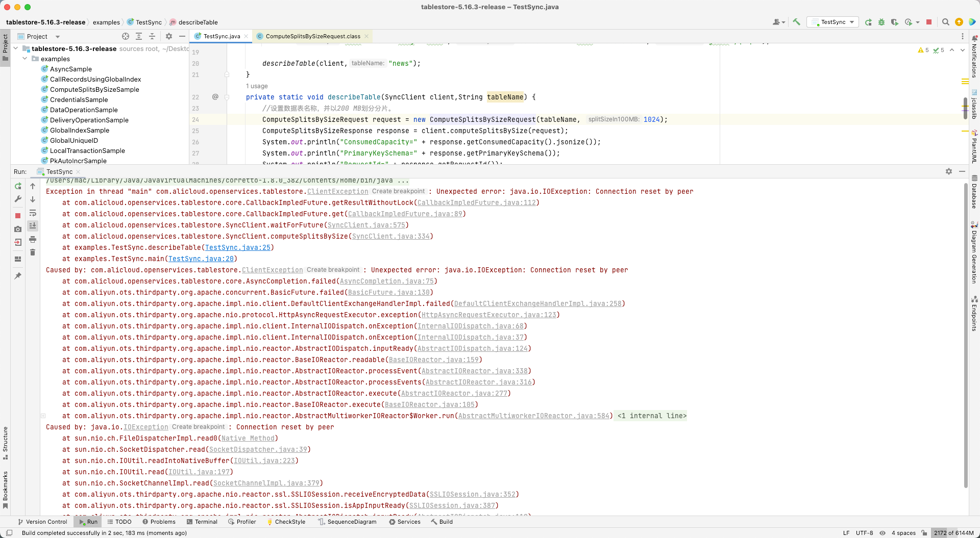Follow the TestSync.java:25 stack trace link
The width and height of the screenshot is (980, 538).
pos(238,247)
